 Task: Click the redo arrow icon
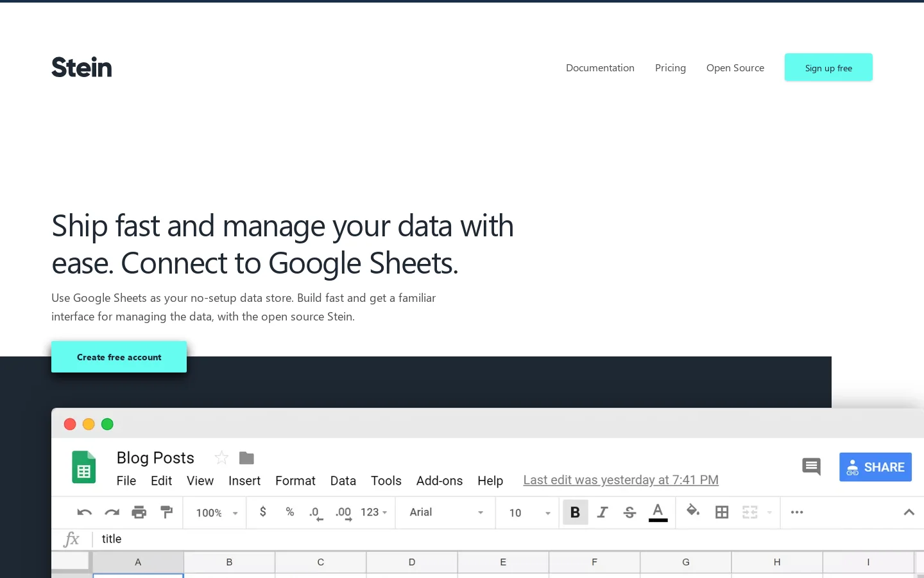click(x=112, y=512)
